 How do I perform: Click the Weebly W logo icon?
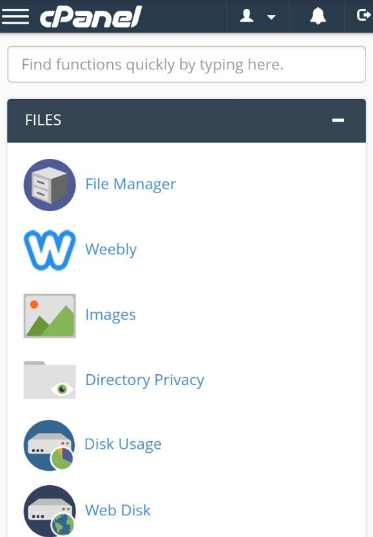(x=50, y=250)
